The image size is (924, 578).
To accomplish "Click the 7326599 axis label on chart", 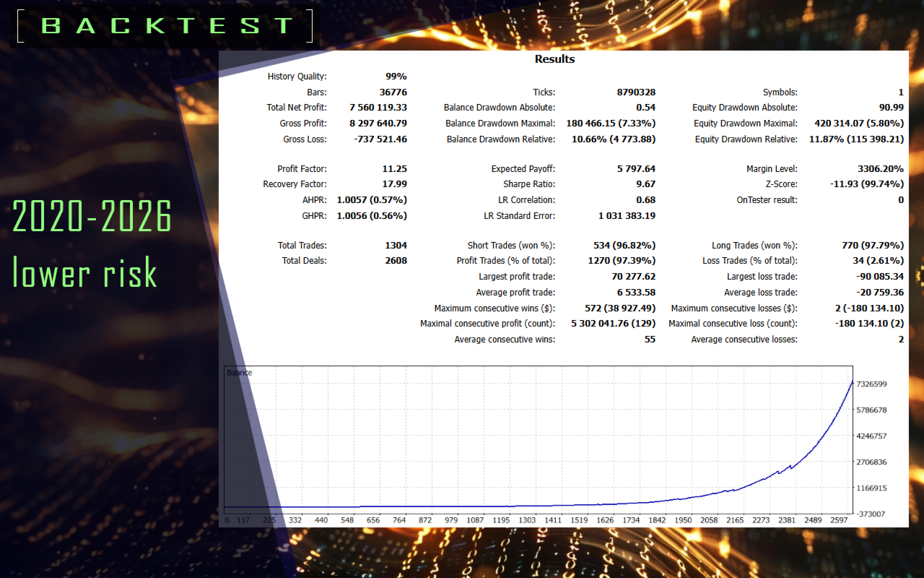I will tap(871, 384).
